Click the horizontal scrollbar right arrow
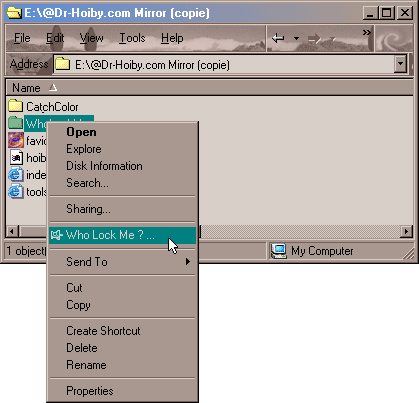The image size is (419, 403). pos(406,231)
